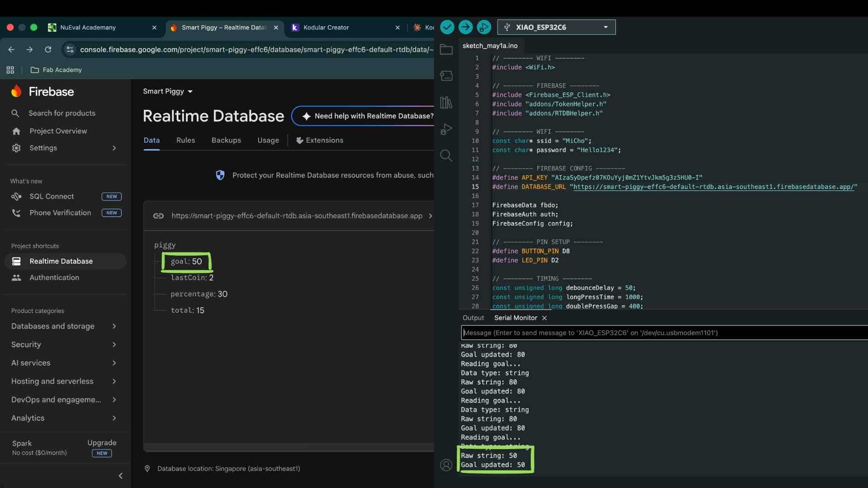Screen dimensions: 868x488
Task: Open the Smart Piggy project dropdown
Action: (168, 91)
